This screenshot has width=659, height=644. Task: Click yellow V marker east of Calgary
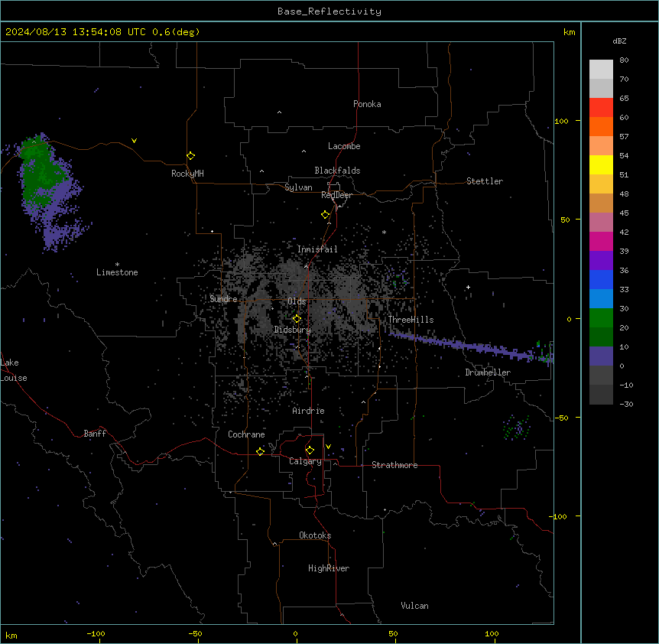pos(328,447)
